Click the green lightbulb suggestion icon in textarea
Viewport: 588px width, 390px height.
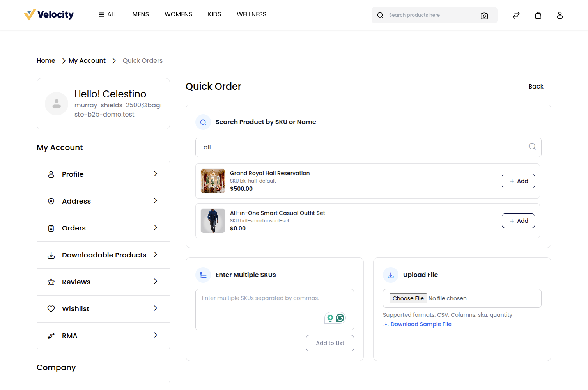coord(330,318)
